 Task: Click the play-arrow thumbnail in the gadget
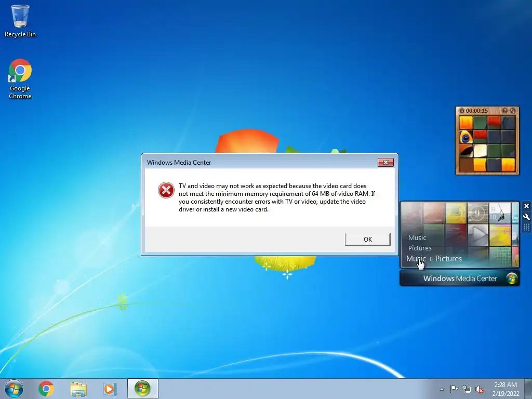click(478, 234)
